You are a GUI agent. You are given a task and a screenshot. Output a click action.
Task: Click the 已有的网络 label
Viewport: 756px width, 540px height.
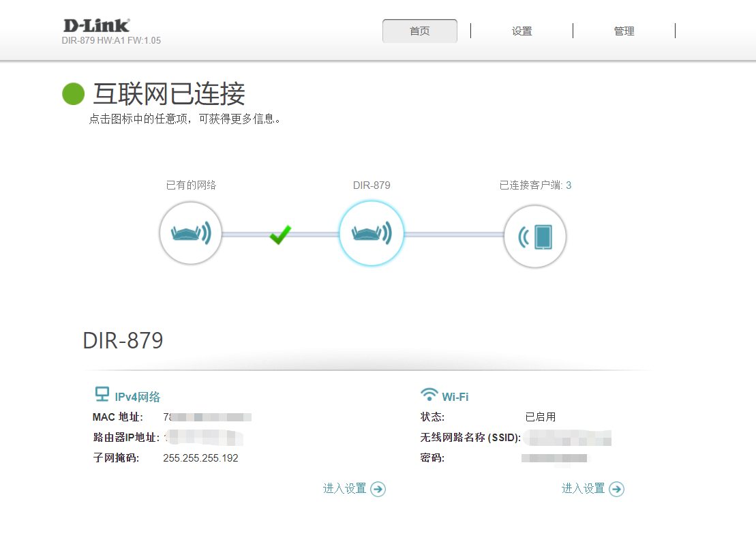click(x=191, y=185)
